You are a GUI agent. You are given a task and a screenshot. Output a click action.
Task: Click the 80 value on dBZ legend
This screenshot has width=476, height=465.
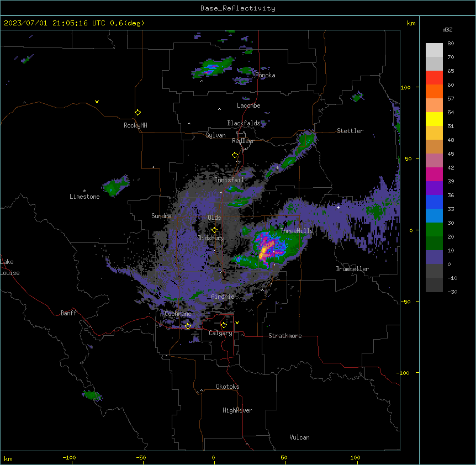(x=451, y=44)
